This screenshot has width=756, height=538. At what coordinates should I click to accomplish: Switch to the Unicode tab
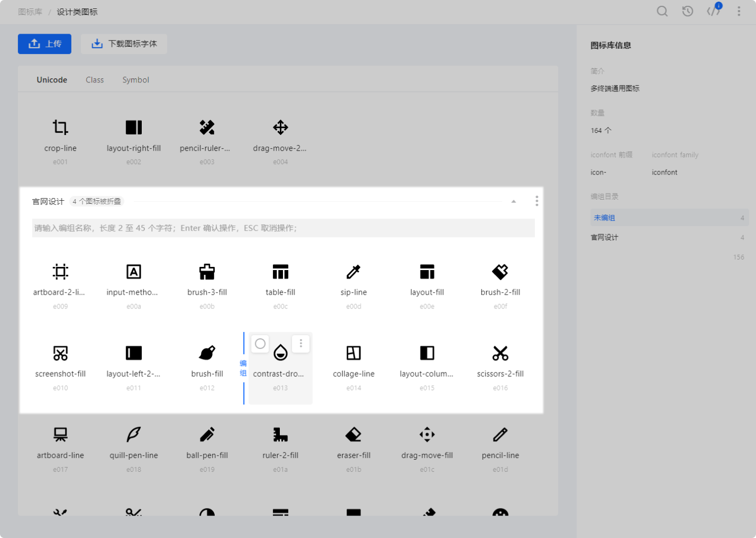(x=52, y=80)
